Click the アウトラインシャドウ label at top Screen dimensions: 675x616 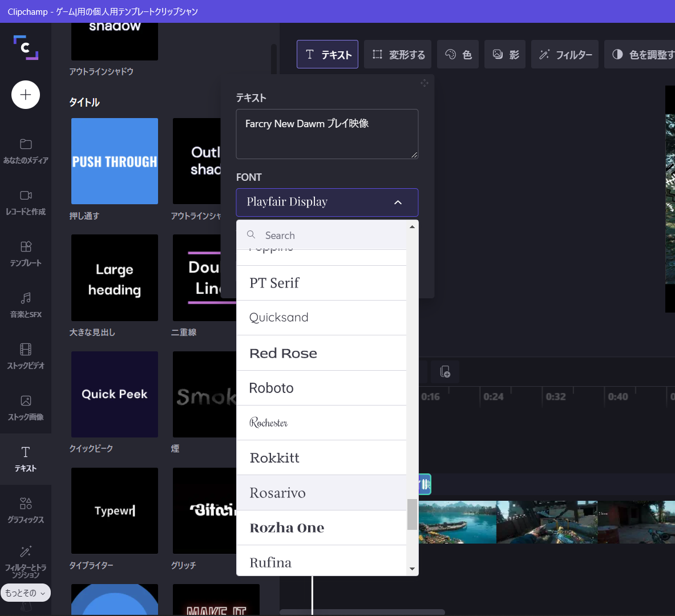point(101,71)
